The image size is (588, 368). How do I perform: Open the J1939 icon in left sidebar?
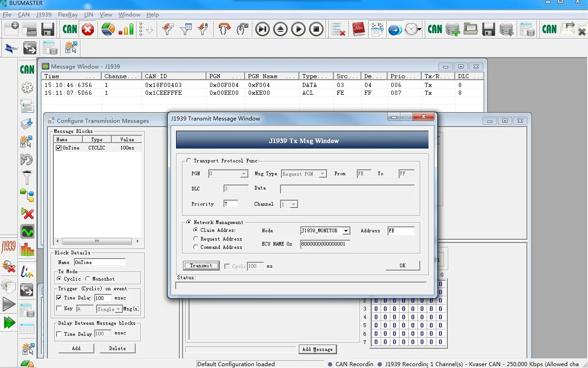9,247
